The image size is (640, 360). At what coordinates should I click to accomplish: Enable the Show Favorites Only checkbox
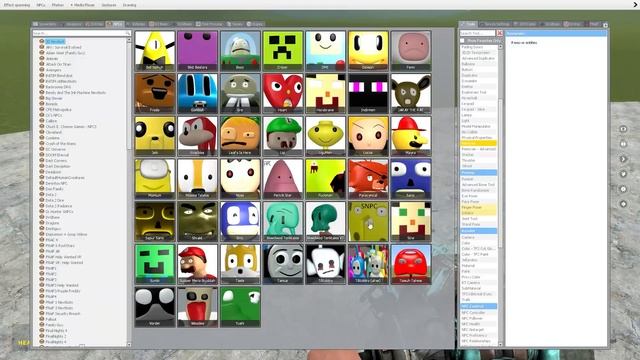[x=462, y=41]
